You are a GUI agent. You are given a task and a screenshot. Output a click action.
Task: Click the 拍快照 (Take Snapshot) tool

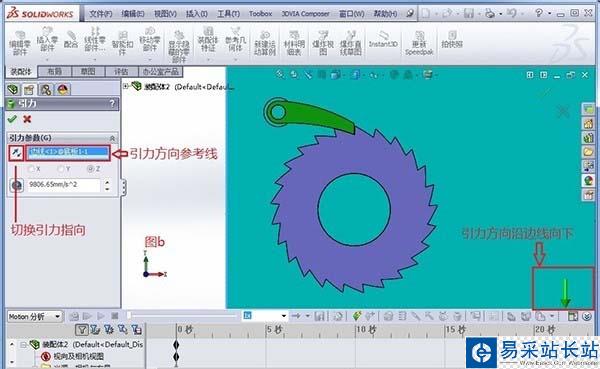pos(452,40)
